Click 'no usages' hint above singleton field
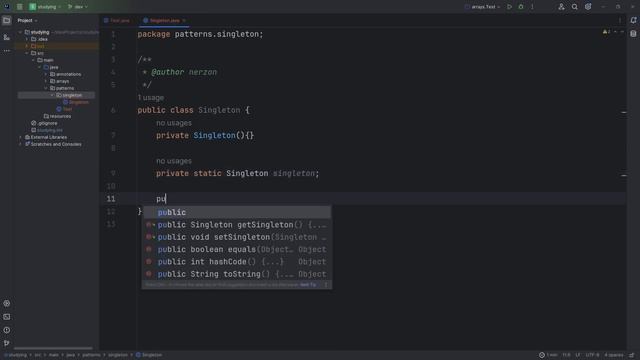The width and height of the screenshot is (640, 360). click(174, 161)
